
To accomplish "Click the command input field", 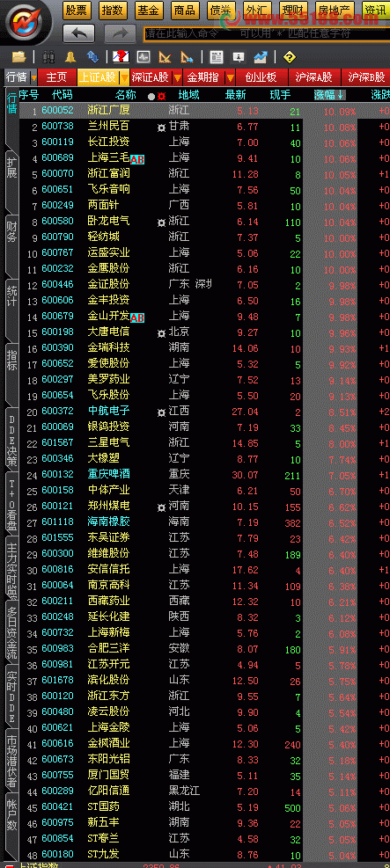I will coord(265,33).
